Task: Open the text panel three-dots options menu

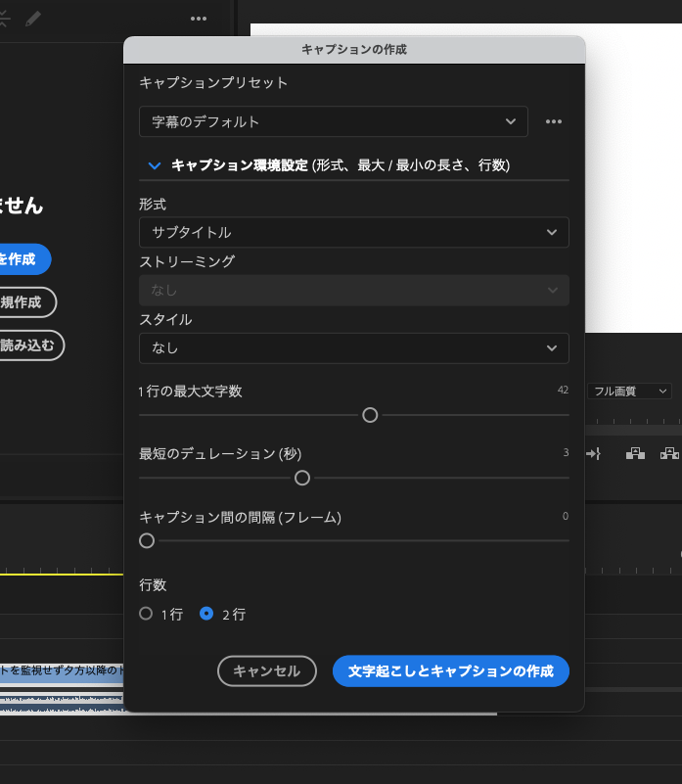Action: [x=199, y=19]
